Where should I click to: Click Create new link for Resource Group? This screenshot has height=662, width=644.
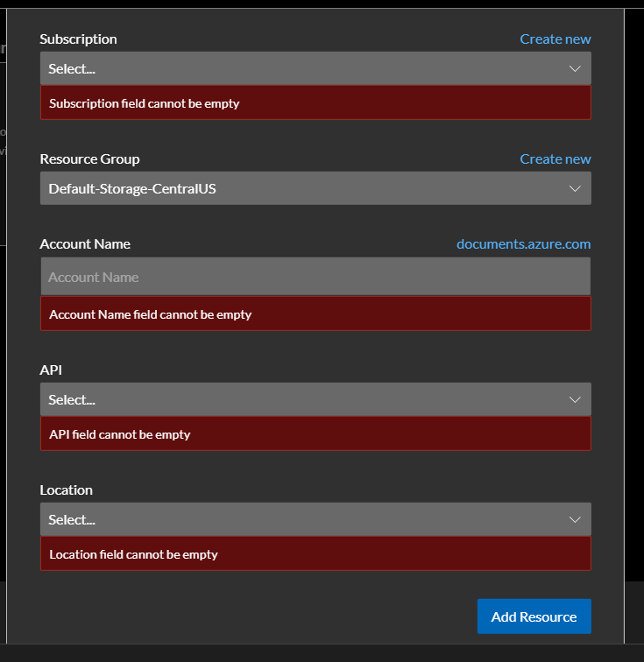(555, 158)
